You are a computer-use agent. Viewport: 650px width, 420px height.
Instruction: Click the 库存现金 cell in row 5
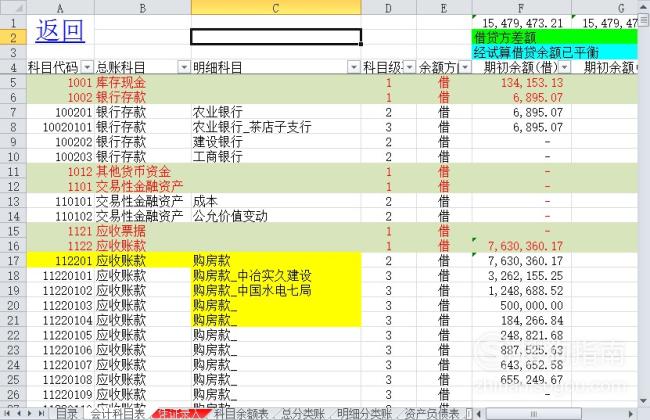(x=143, y=83)
